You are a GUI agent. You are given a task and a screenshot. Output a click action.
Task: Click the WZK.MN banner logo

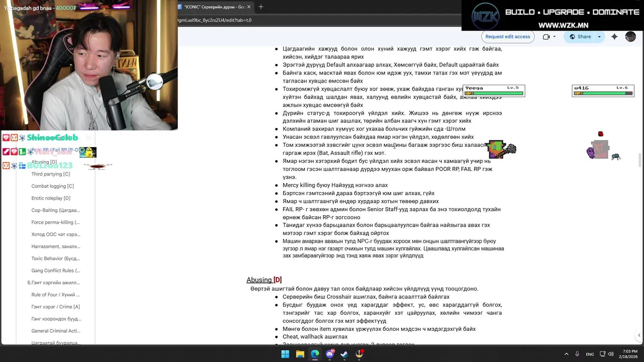click(486, 16)
